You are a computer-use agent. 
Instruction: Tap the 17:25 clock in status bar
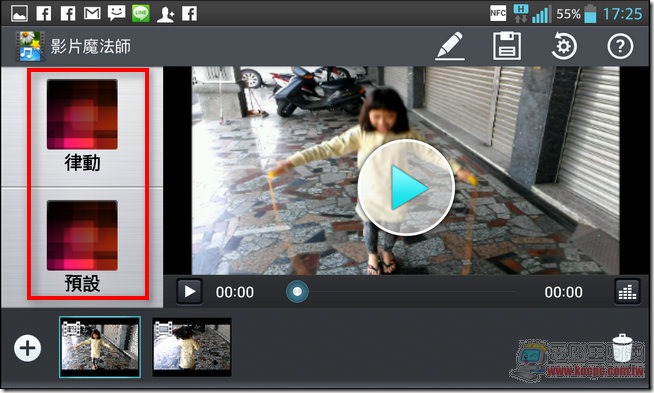[622, 14]
